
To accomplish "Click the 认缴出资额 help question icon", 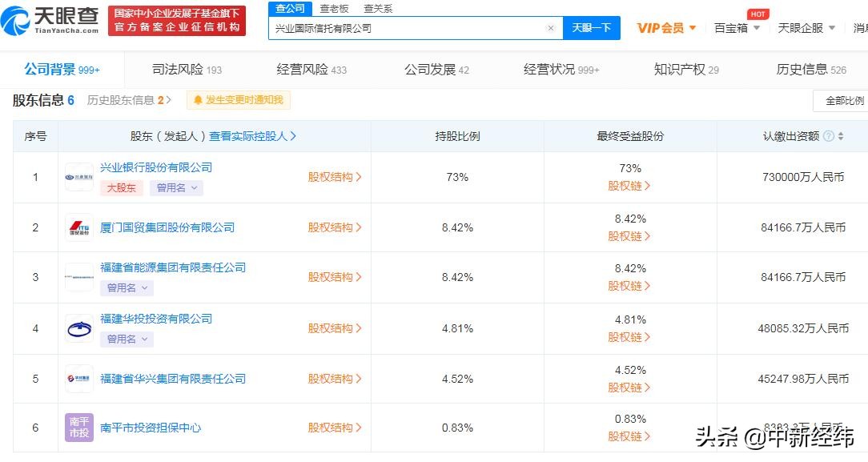I will point(828,136).
